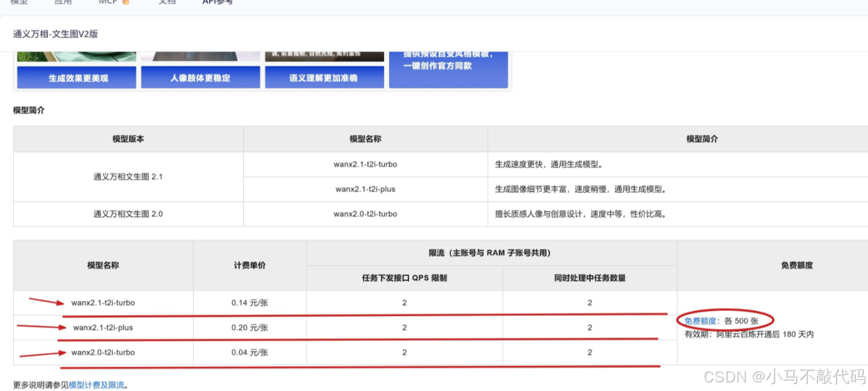Select the API参考 tab
This screenshot has height=391, width=868.
point(217,2)
